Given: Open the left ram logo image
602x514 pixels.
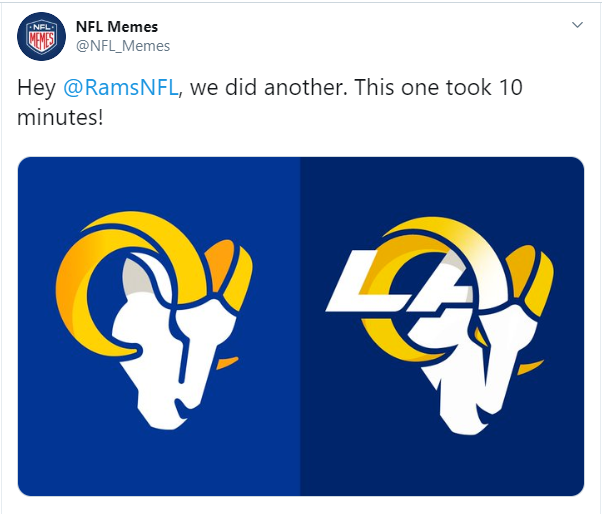Looking at the screenshot, I should coord(159,326).
